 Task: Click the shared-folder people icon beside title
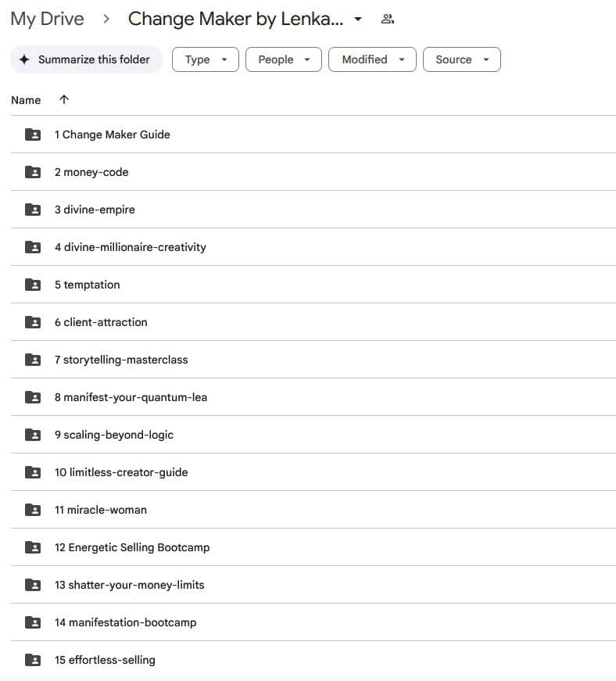387,20
